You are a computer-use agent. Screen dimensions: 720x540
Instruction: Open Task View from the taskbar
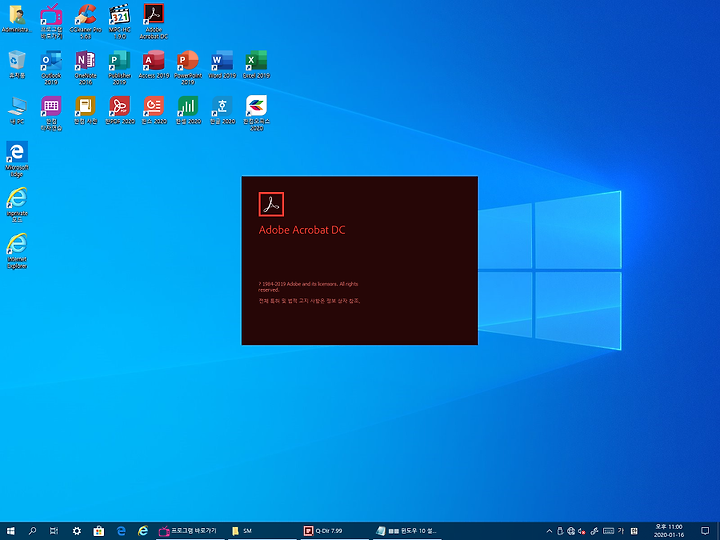pos(54,531)
